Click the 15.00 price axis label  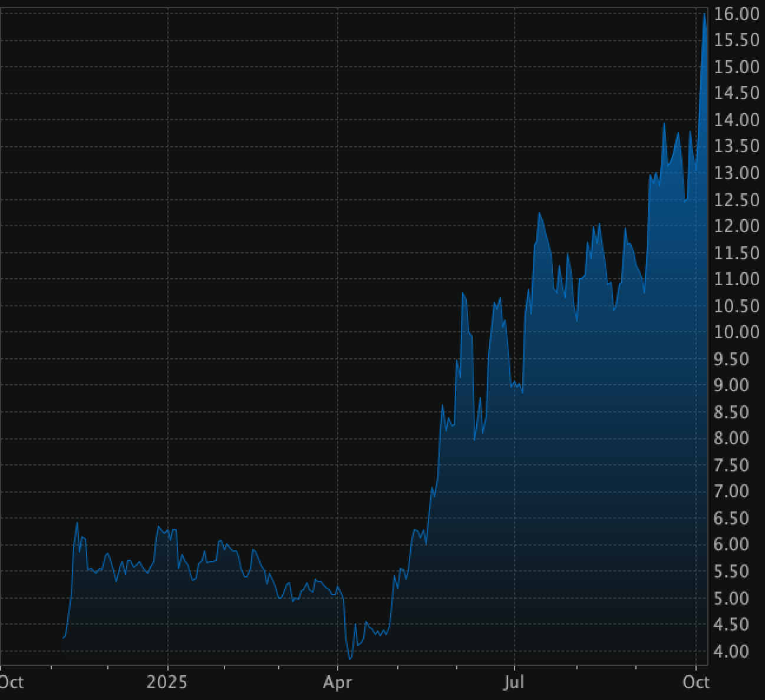coord(737,67)
